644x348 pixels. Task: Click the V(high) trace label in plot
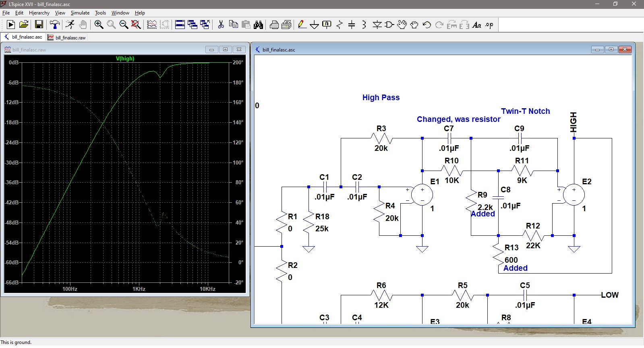[x=125, y=58]
